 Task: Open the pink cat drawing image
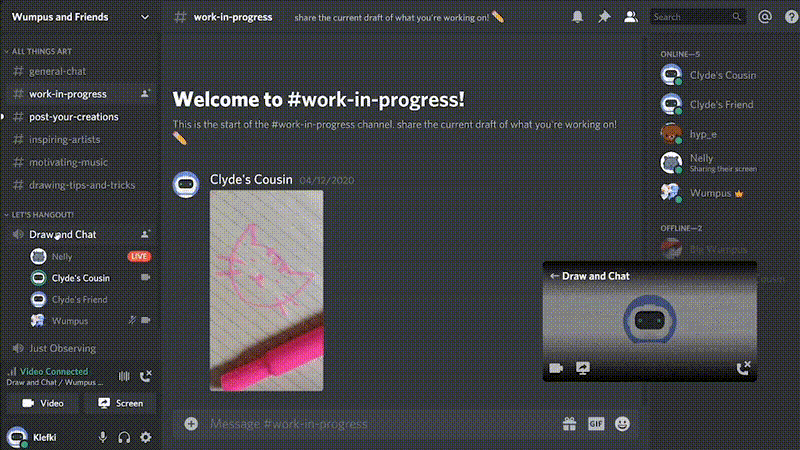(x=266, y=291)
